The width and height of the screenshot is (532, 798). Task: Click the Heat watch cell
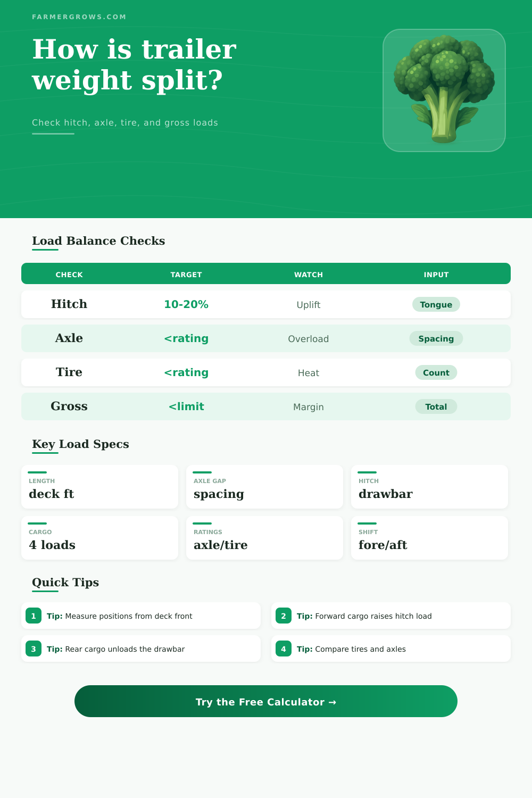point(309,373)
